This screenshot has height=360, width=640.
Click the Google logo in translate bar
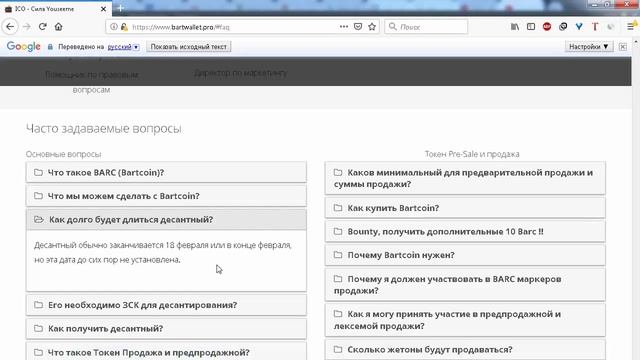(24, 47)
